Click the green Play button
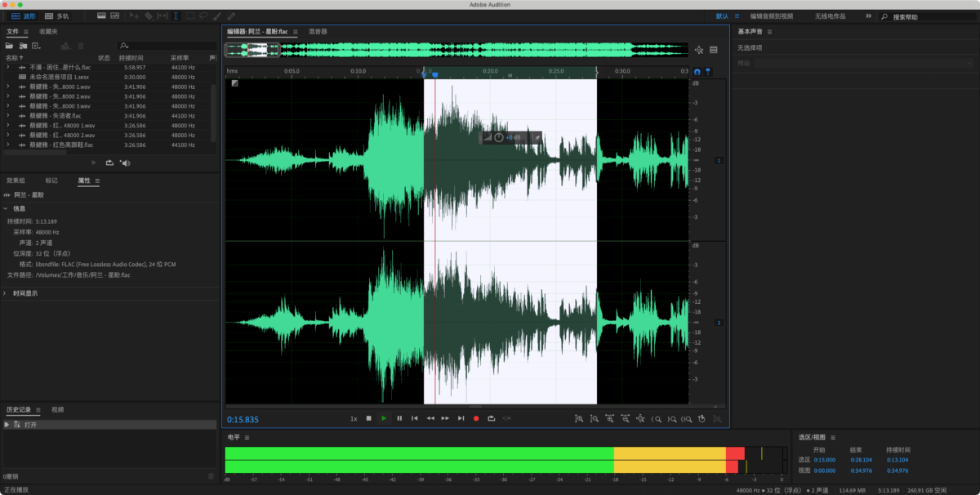 tap(384, 418)
